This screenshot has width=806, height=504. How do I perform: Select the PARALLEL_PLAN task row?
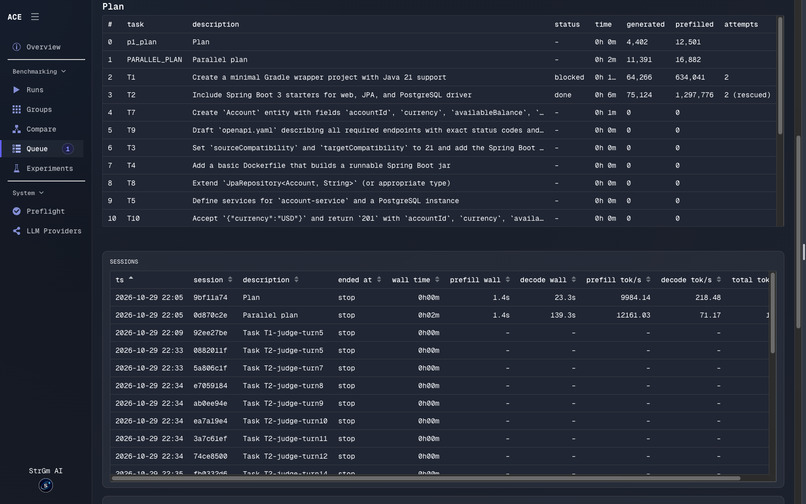tap(439, 60)
